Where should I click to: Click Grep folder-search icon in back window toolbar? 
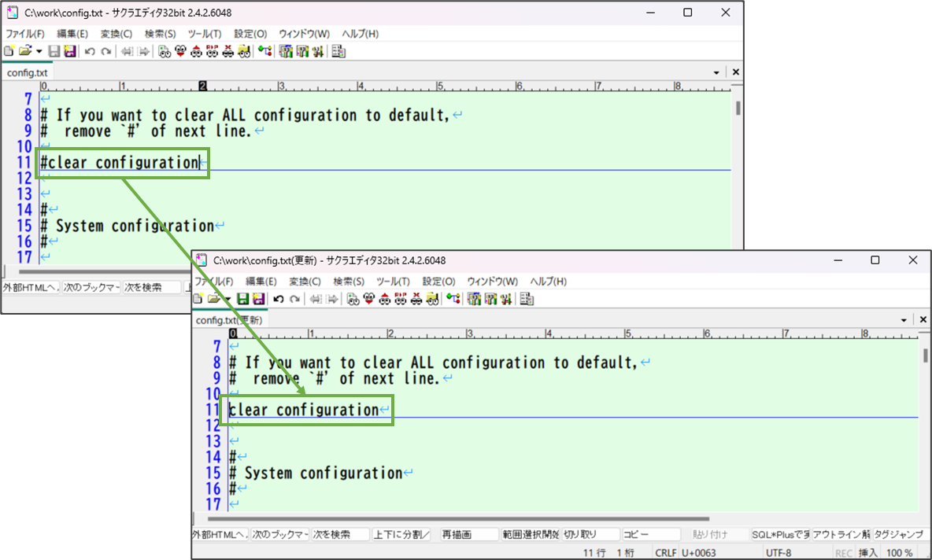244,52
